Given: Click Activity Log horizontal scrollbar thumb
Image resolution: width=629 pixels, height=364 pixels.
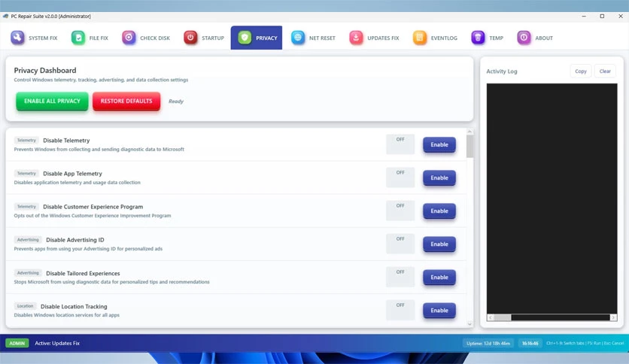Looking at the screenshot, I should (x=503, y=317).
